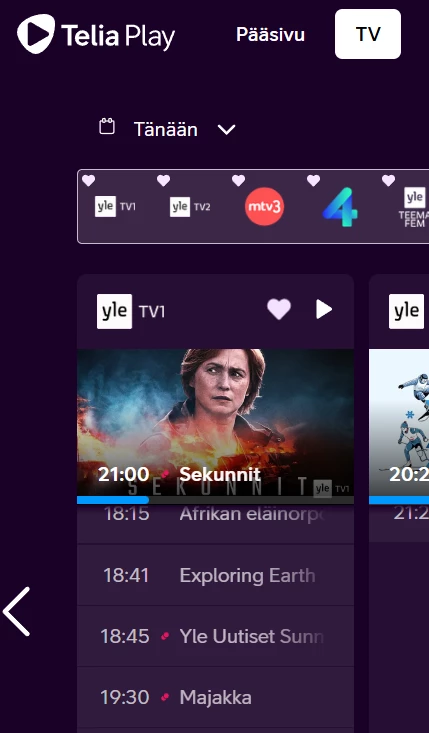Select the Yle TV1 channel logo in strip
The width and height of the screenshot is (429, 733).
[115, 207]
